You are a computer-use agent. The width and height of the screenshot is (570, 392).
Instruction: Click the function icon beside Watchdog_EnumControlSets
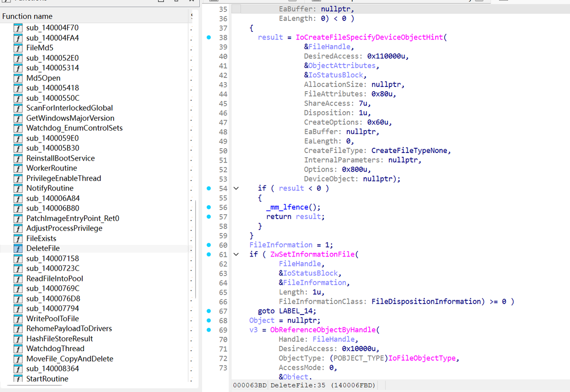click(x=18, y=128)
